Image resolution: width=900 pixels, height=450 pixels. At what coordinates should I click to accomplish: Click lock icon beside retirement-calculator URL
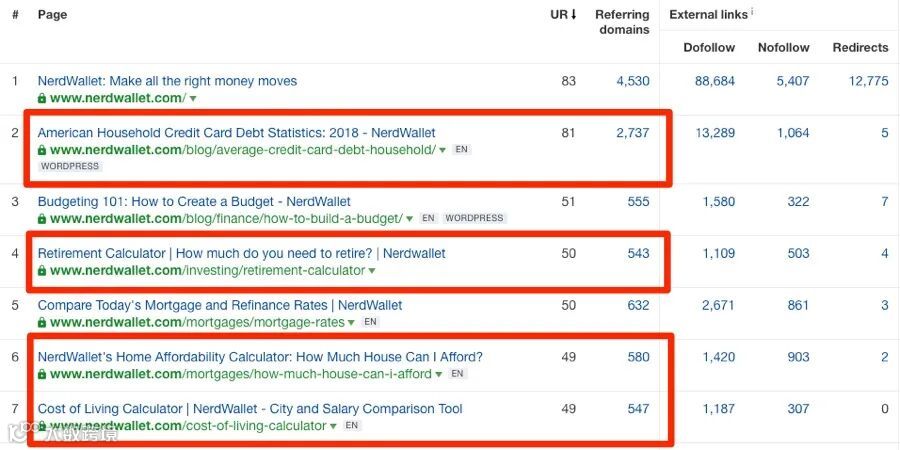click(42, 270)
